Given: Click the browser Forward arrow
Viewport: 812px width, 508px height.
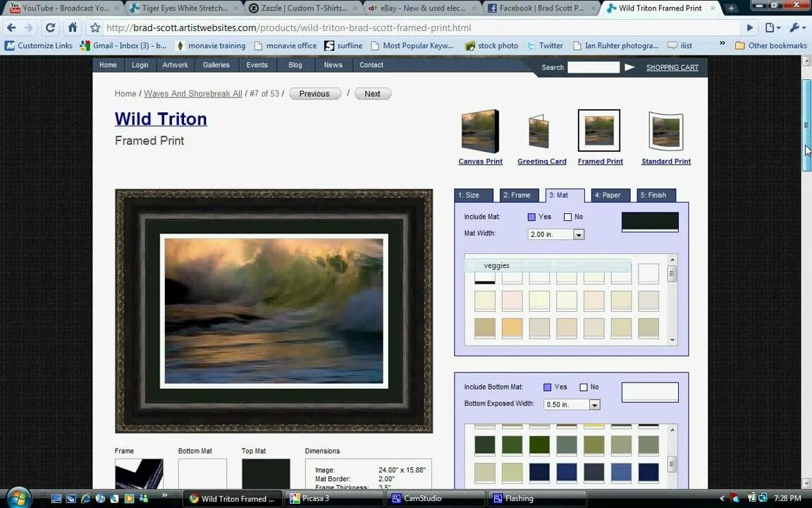Looking at the screenshot, I should 29,28.
